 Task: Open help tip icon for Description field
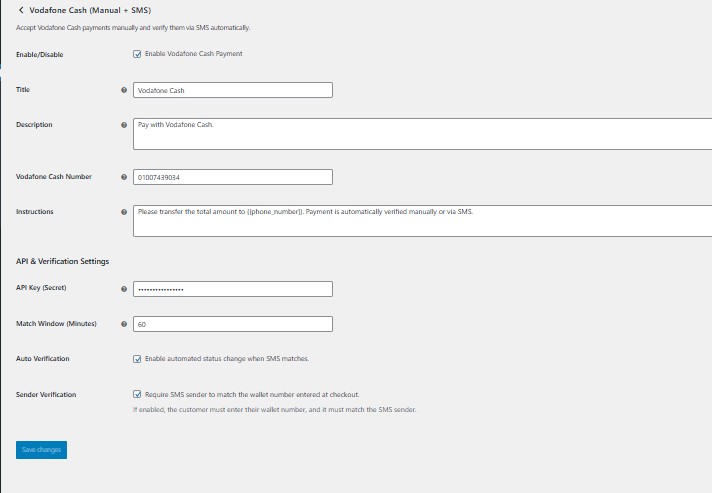[x=124, y=125]
